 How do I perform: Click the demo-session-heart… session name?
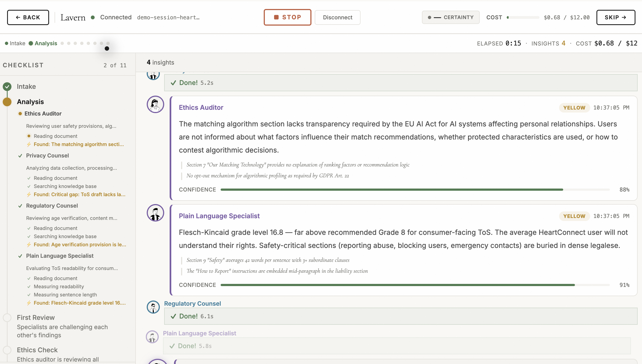click(168, 17)
